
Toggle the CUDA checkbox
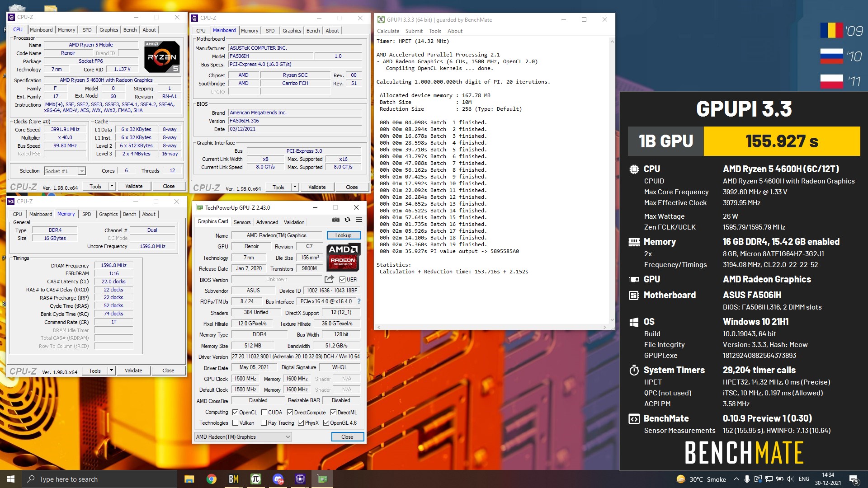click(x=264, y=412)
